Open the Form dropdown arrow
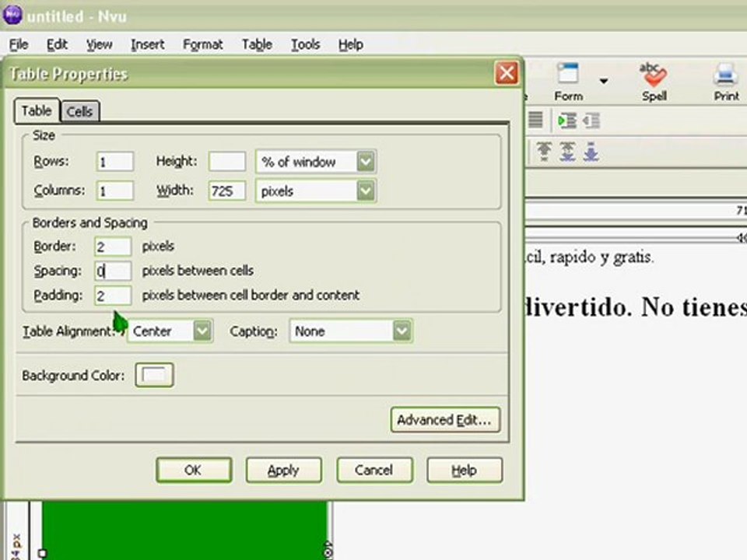747x560 pixels. (604, 81)
